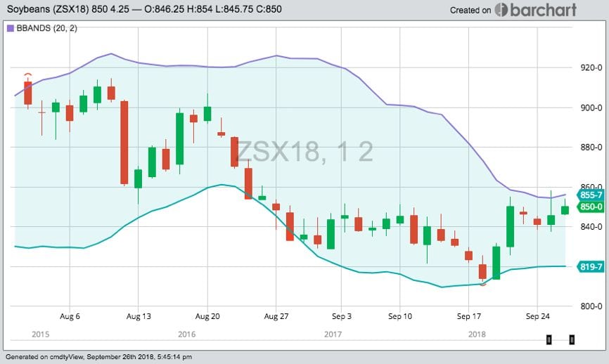
Task: Click the barchart logo icon
Action: [x=501, y=10]
